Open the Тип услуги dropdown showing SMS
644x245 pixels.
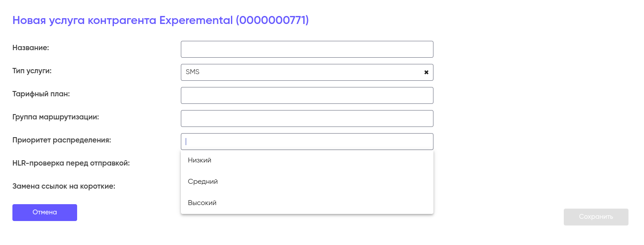301,72
